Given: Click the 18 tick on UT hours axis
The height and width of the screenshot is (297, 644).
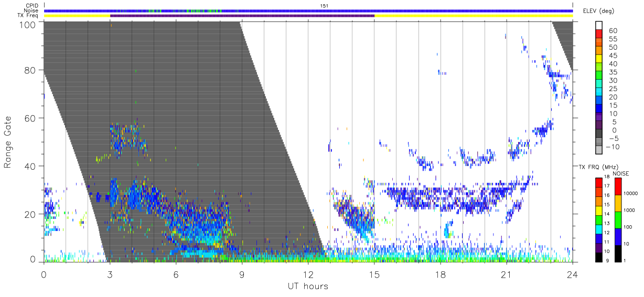Looking at the screenshot, I should 441,275.
